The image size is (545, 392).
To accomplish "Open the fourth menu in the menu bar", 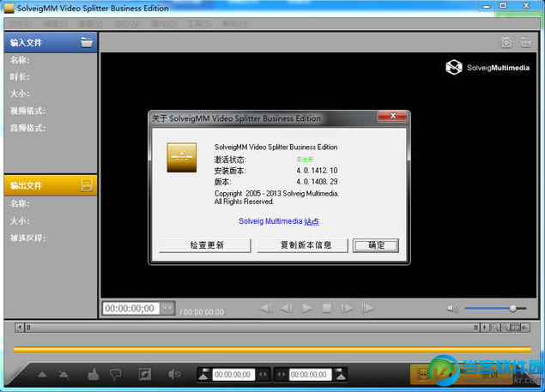I will click(x=127, y=24).
